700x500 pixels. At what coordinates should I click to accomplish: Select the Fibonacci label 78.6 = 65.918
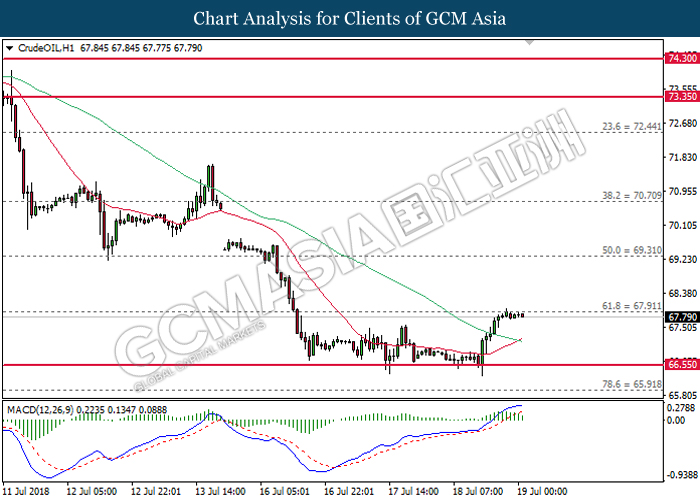click(x=632, y=384)
